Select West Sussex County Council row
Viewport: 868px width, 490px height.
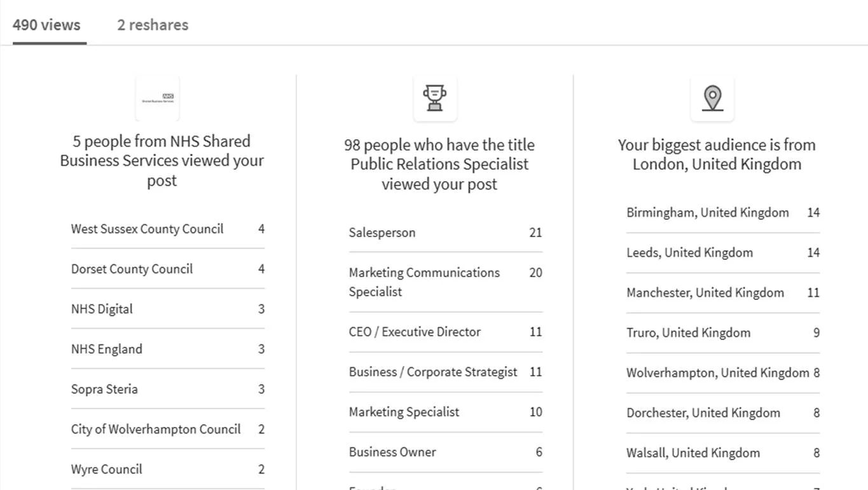pyautogui.click(x=168, y=229)
